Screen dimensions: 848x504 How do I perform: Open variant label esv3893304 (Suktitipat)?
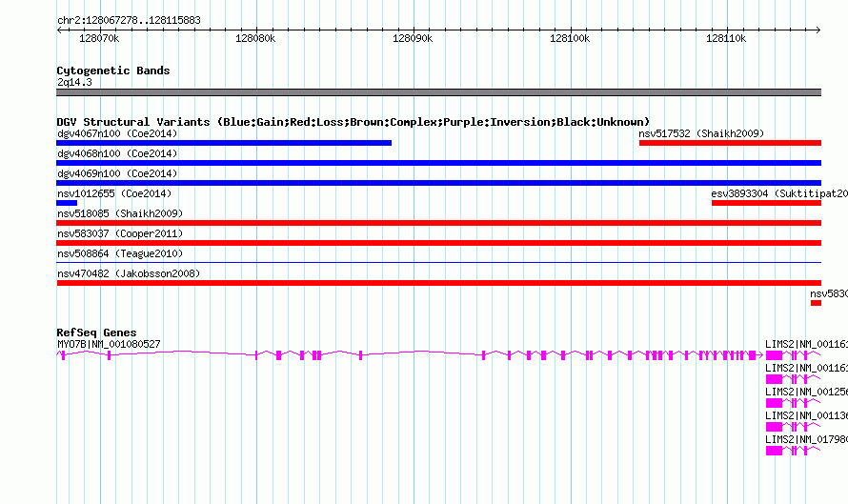pyautogui.click(x=779, y=193)
